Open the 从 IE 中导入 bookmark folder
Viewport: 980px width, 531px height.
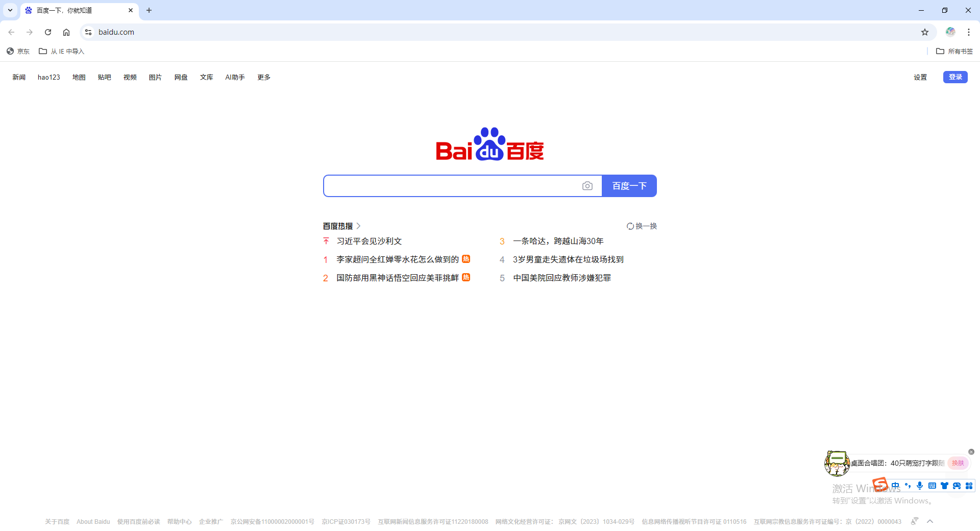pyautogui.click(x=62, y=51)
